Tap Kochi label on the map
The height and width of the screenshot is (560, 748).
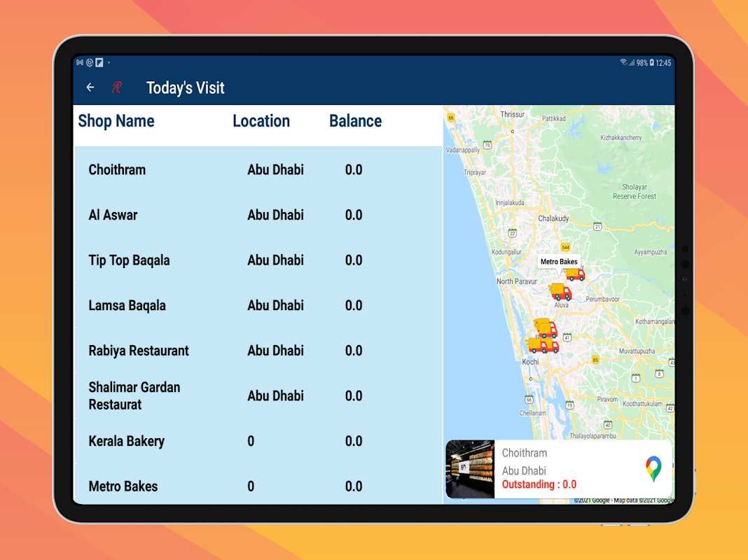(x=530, y=362)
